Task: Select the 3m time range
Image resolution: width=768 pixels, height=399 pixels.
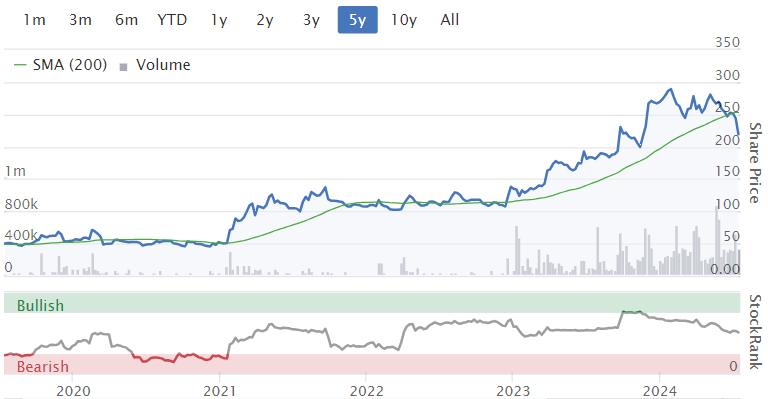Action: pos(80,20)
